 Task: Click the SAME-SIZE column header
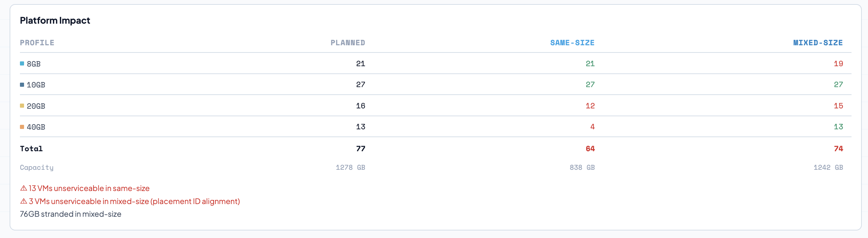click(572, 43)
